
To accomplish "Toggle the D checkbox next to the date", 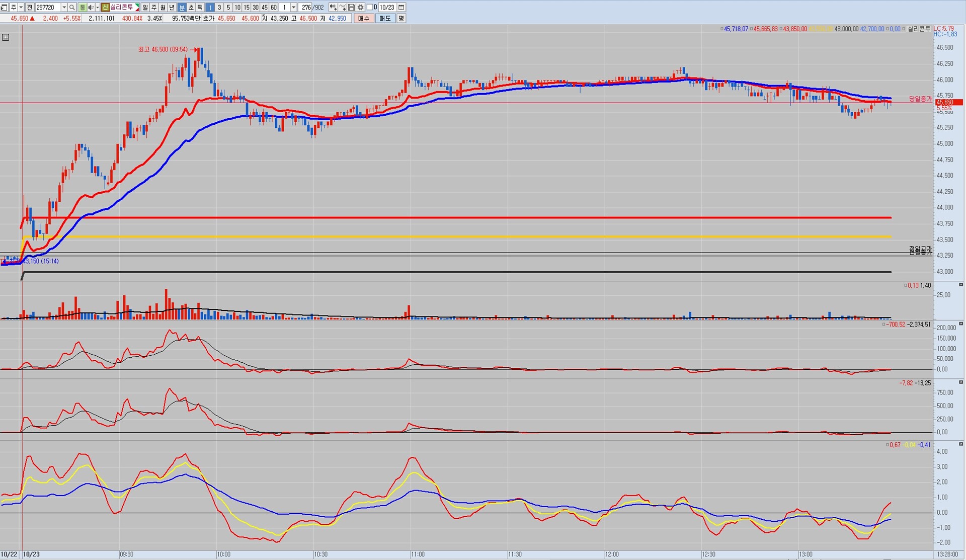I will click(370, 8).
